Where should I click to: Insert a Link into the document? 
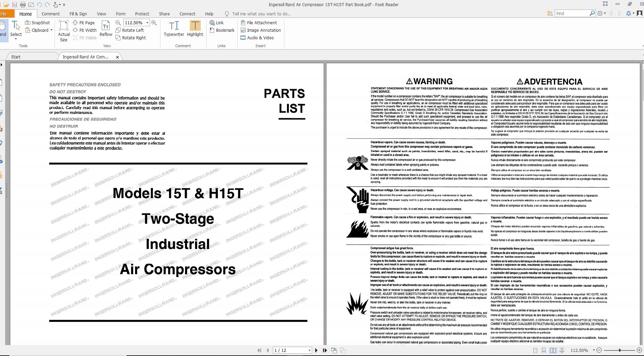(x=218, y=23)
